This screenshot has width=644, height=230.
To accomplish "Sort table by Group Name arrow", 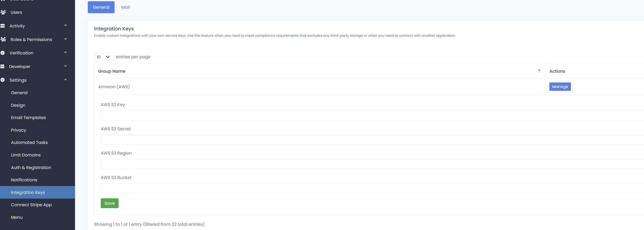I will click(539, 71).
